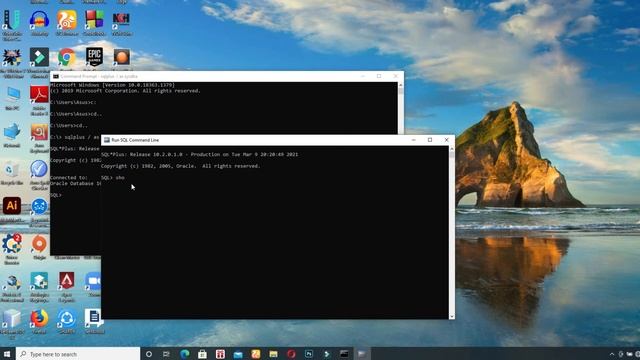The image size is (640, 360).
Task: Switch to Run SQL Command Line taskbar button
Action: tap(362, 354)
